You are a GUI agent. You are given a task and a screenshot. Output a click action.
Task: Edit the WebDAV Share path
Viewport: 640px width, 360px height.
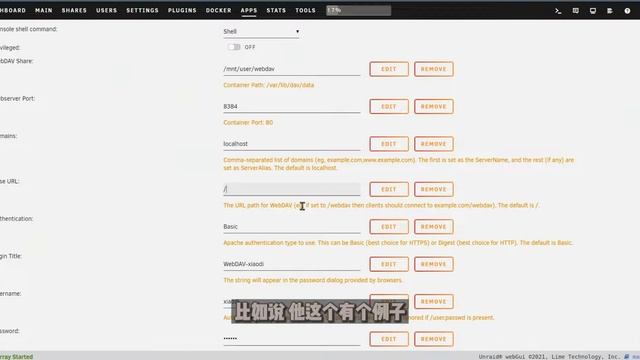[x=389, y=69]
